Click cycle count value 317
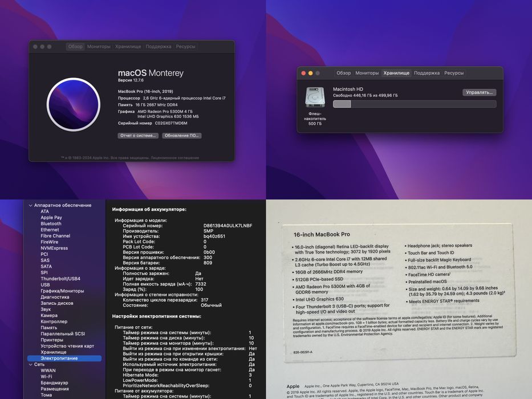 pyautogui.click(x=204, y=300)
